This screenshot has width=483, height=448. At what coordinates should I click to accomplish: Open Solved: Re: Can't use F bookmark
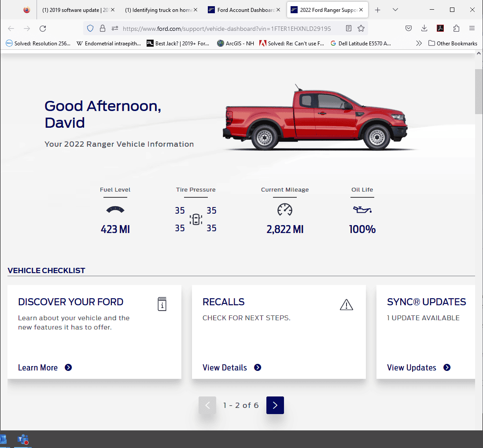click(292, 44)
